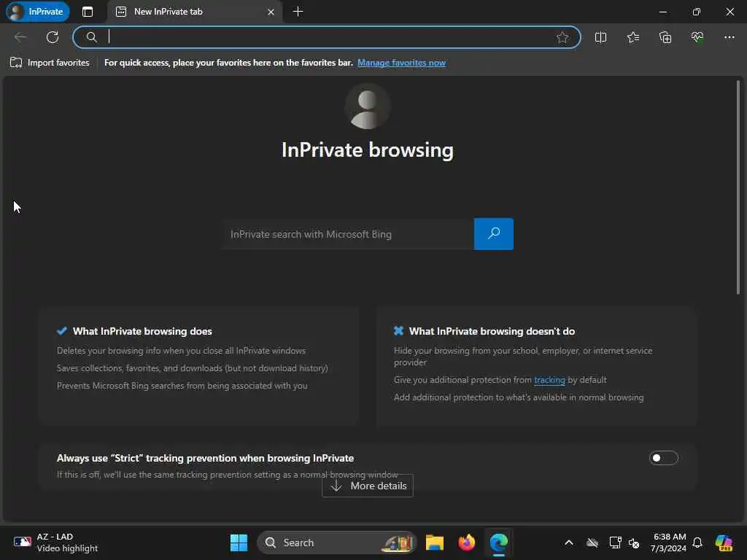Enable Strict tracking prevention toggle

(x=663, y=458)
